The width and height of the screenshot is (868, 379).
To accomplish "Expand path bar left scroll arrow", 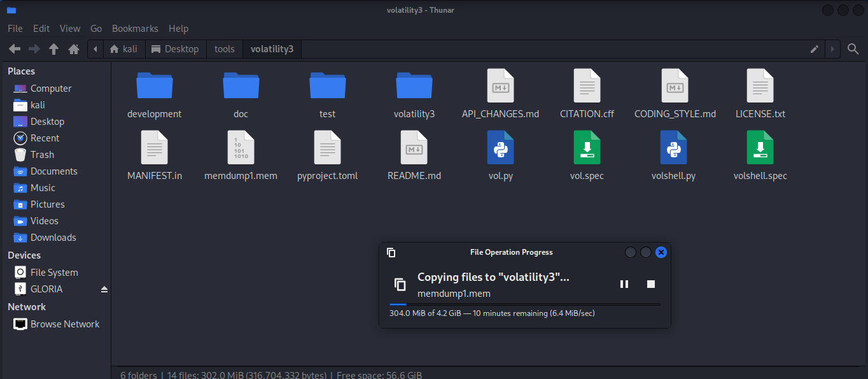I will (95, 49).
